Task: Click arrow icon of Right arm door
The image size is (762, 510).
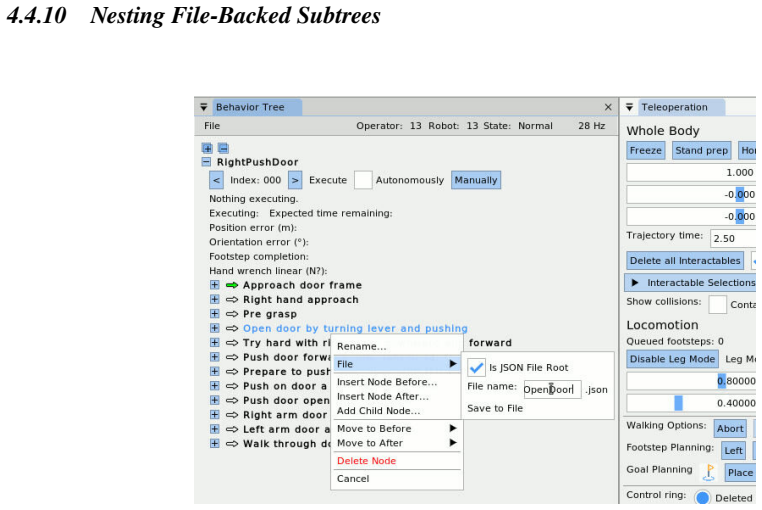Action: point(232,415)
